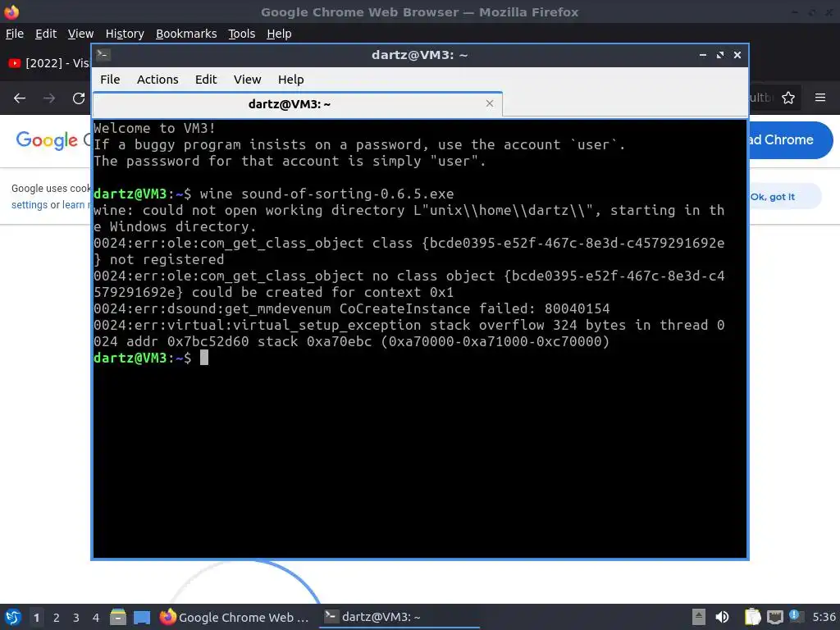Open the application launcher menu in taskbar
Viewport: 840px width, 630px height.
click(x=13, y=617)
